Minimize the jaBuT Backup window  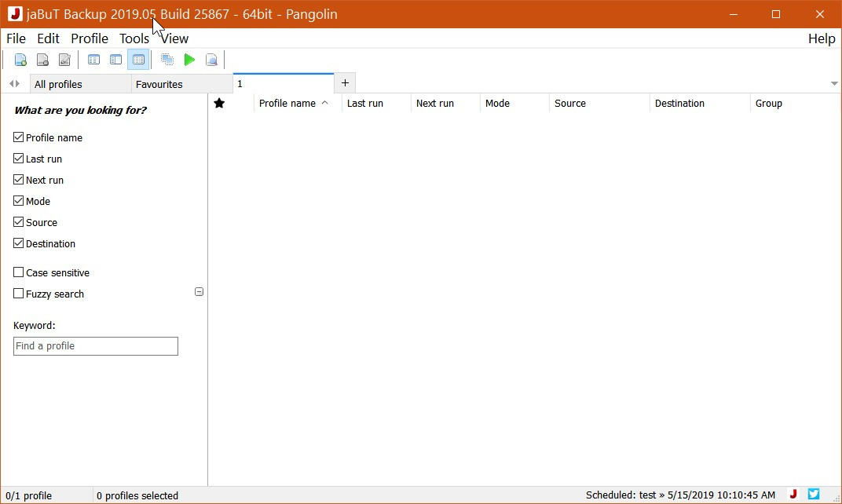click(734, 14)
